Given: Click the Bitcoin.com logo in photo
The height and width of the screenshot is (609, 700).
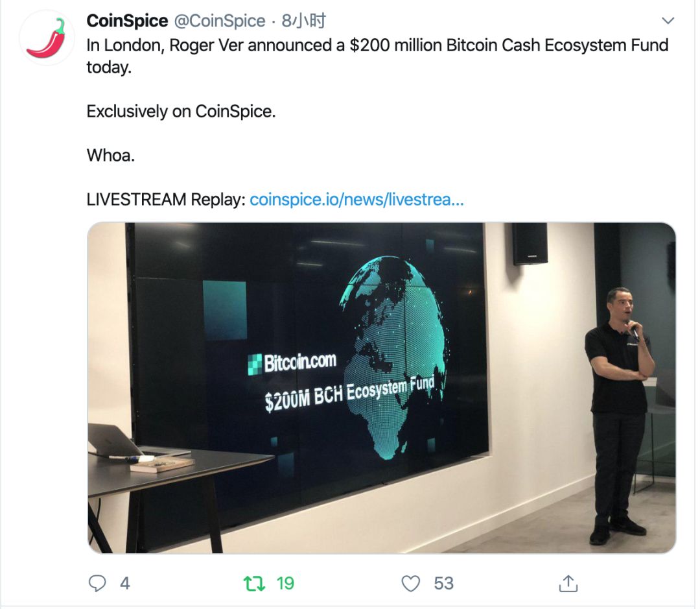Looking at the screenshot, I should tap(292, 363).
